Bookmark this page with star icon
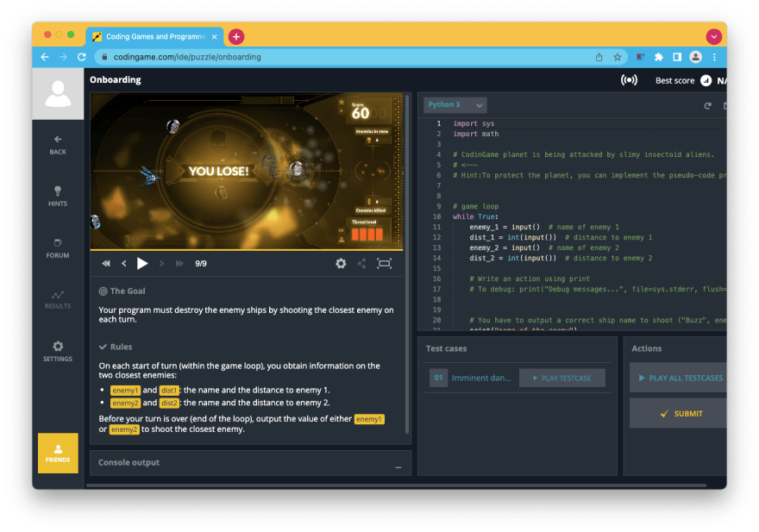Image resolution: width=759 pixels, height=532 pixels. [x=618, y=57]
